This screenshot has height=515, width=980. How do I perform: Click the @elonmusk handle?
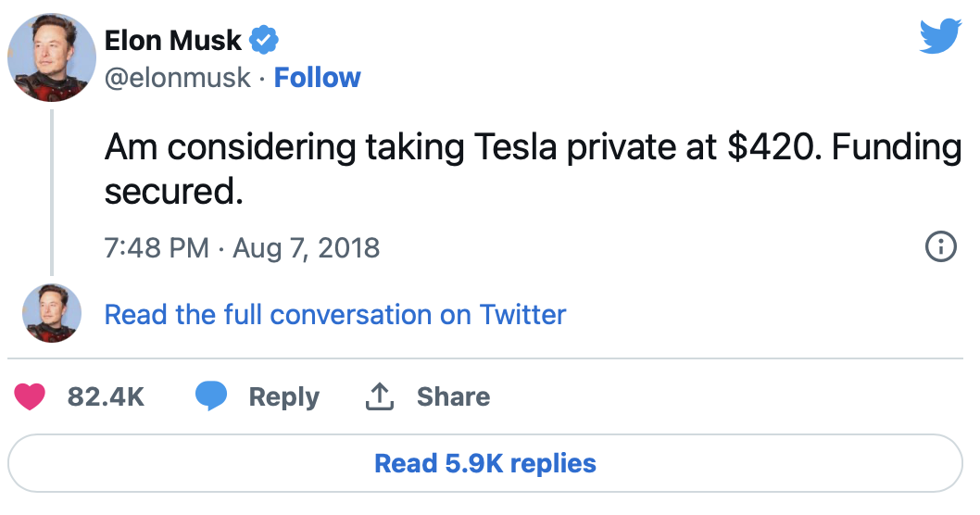[x=178, y=78]
